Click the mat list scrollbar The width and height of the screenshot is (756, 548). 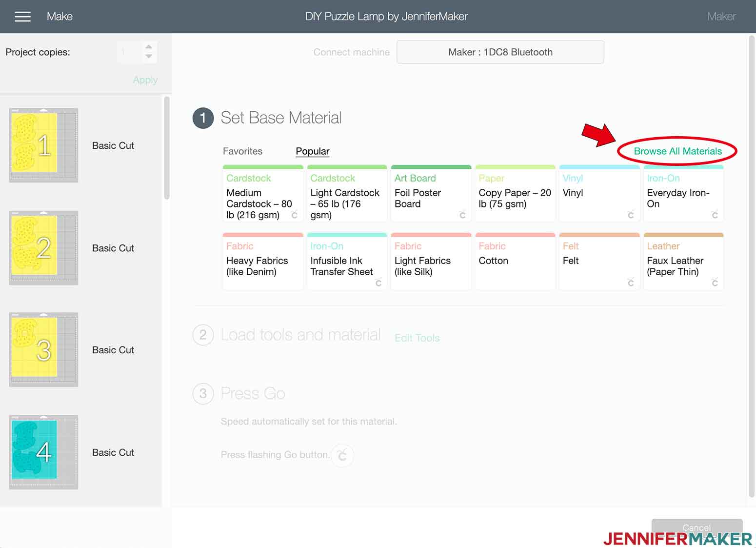tap(167, 148)
